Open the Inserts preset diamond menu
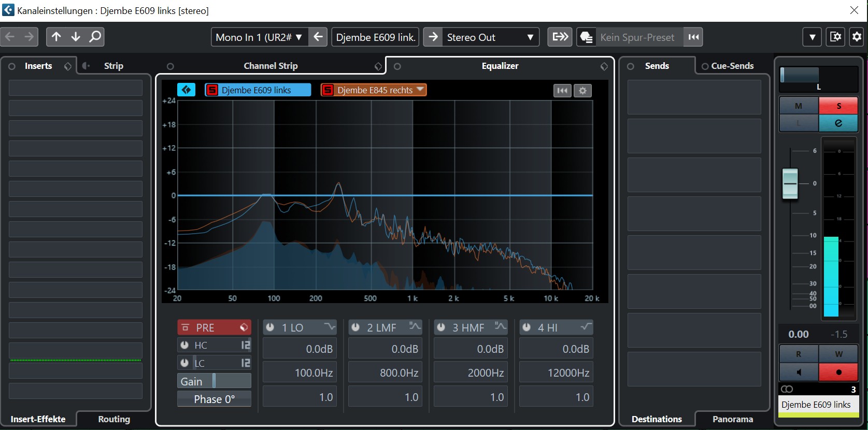This screenshot has width=868, height=430. (x=68, y=66)
